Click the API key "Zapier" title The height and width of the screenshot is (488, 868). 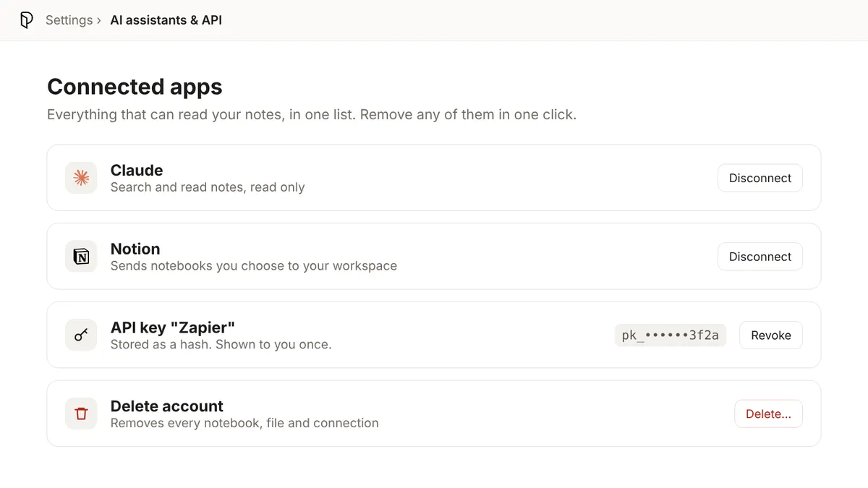click(173, 328)
